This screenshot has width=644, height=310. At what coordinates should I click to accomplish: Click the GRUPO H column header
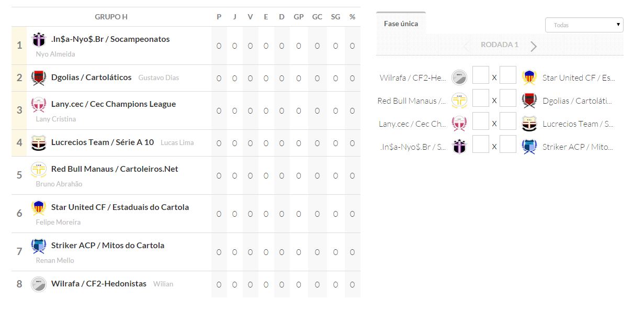click(111, 17)
